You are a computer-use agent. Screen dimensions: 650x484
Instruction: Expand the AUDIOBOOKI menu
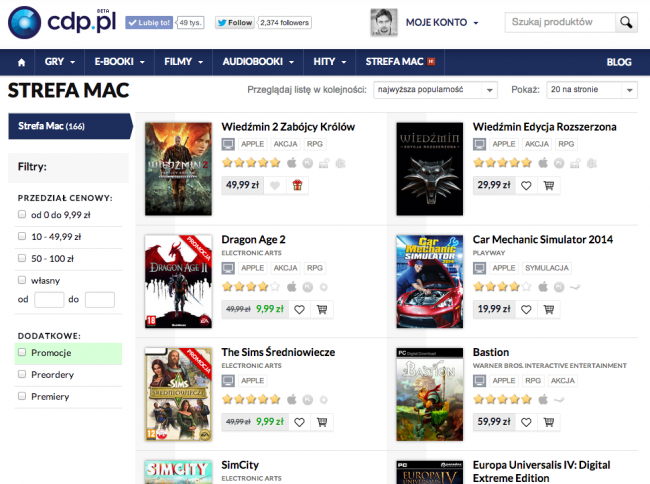258,62
